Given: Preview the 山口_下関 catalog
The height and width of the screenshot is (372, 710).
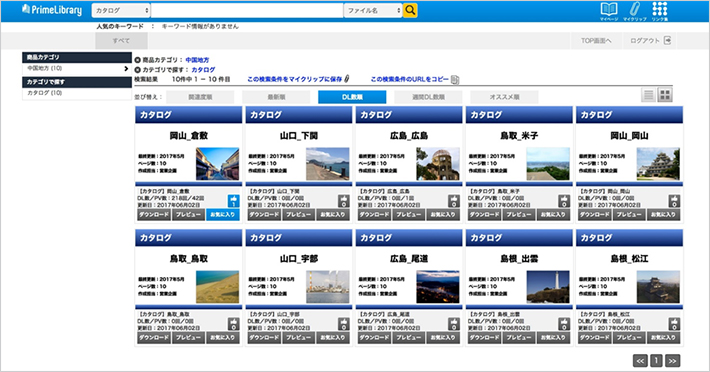Looking at the screenshot, I should (298, 215).
